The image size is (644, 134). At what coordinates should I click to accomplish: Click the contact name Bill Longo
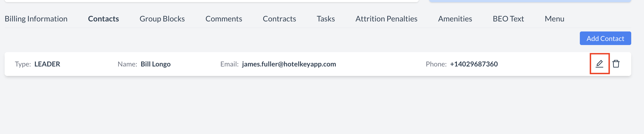[156, 64]
